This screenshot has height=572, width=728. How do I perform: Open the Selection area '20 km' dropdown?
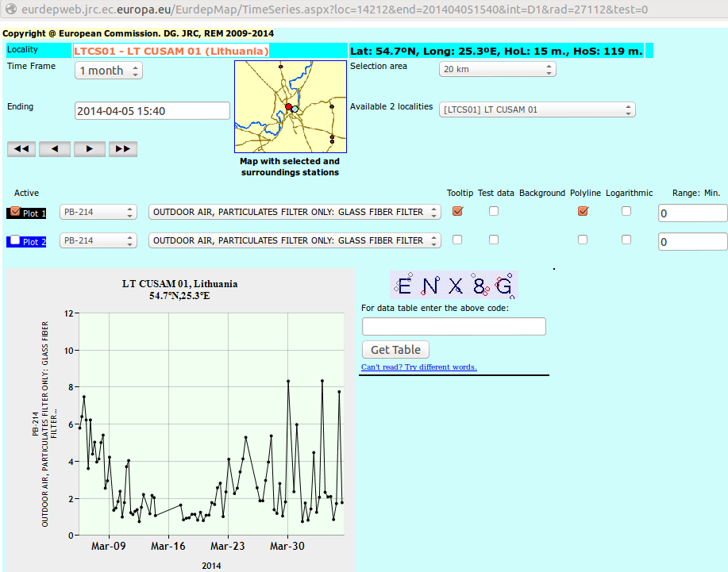point(498,69)
